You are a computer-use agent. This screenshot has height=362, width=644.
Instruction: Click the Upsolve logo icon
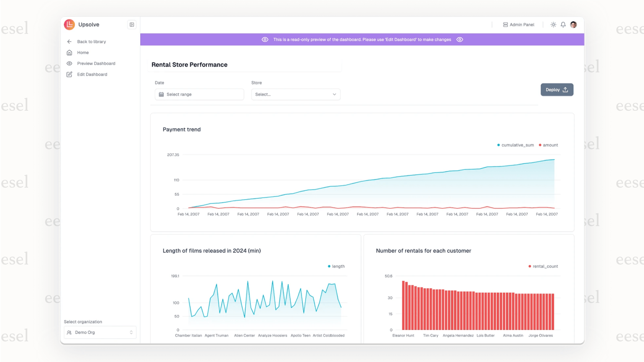coord(69,24)
